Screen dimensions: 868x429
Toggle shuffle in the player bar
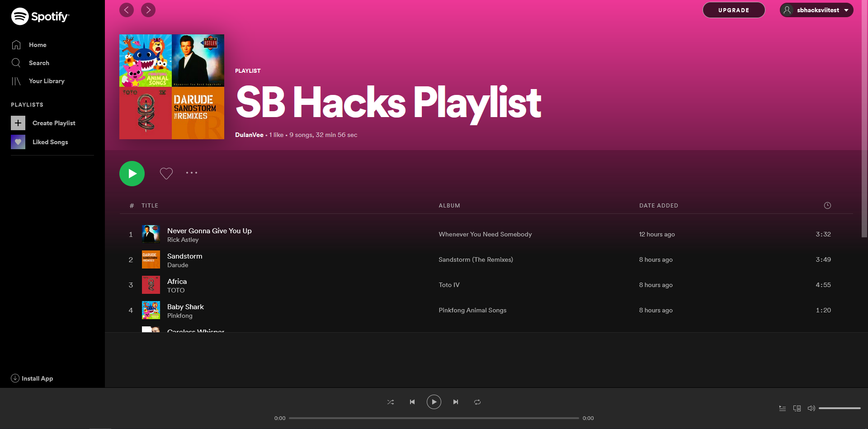(x=391, y=402)
